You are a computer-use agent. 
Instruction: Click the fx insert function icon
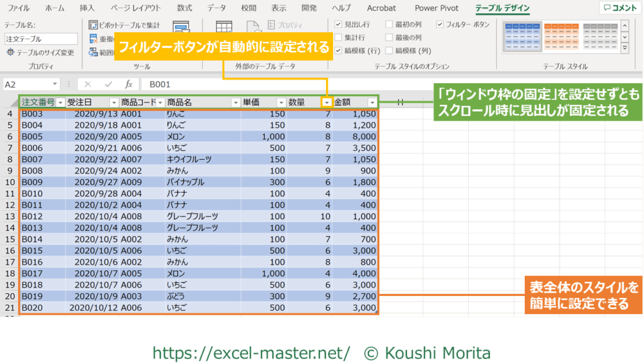tap(129, 84)
